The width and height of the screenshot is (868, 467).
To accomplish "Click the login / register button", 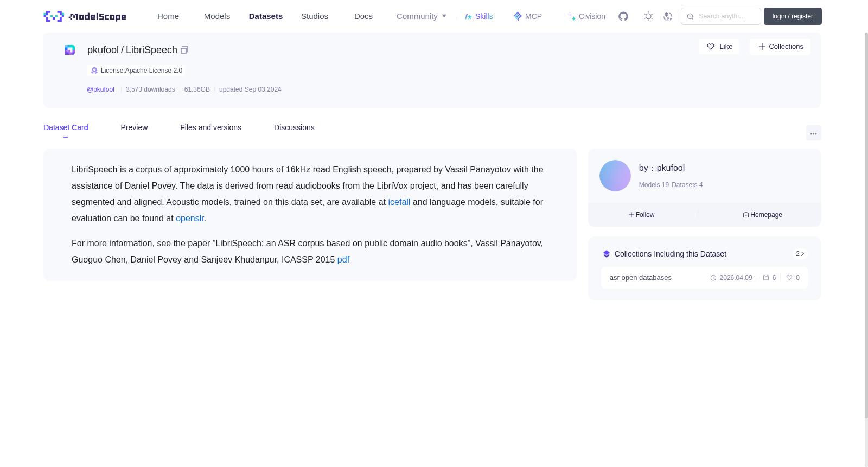I will [793, 16].
